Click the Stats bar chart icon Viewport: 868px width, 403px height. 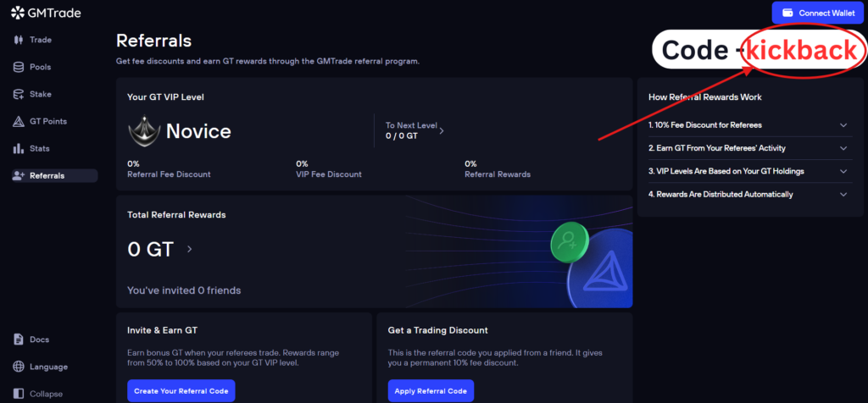point(19,149)
